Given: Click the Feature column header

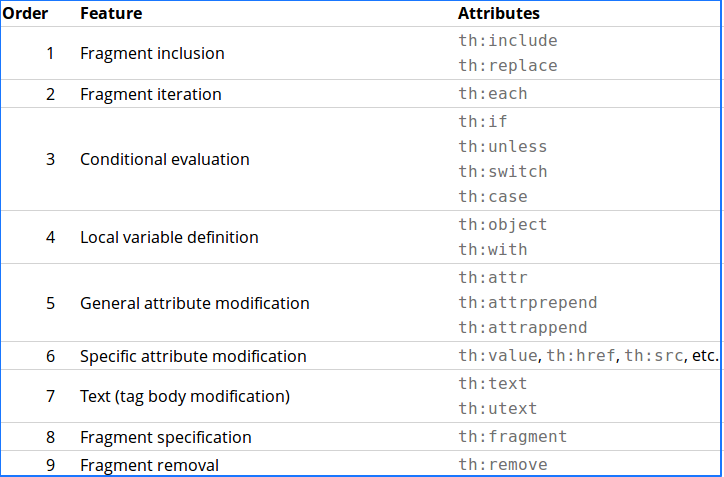Looking at the screenshot, I should [111, 13].
